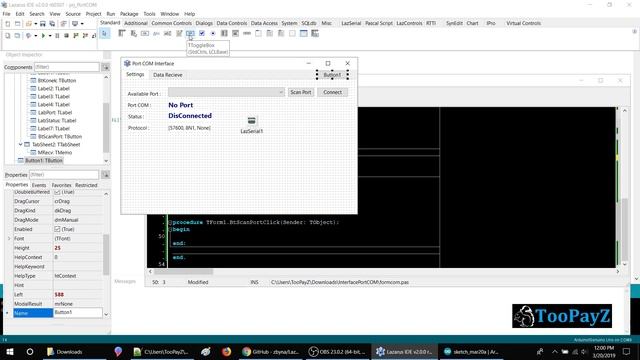Image resolution: width=640 pixels, height=360 pixels.
Task: Select Button1 on the form designer
Action: (332, 75)
